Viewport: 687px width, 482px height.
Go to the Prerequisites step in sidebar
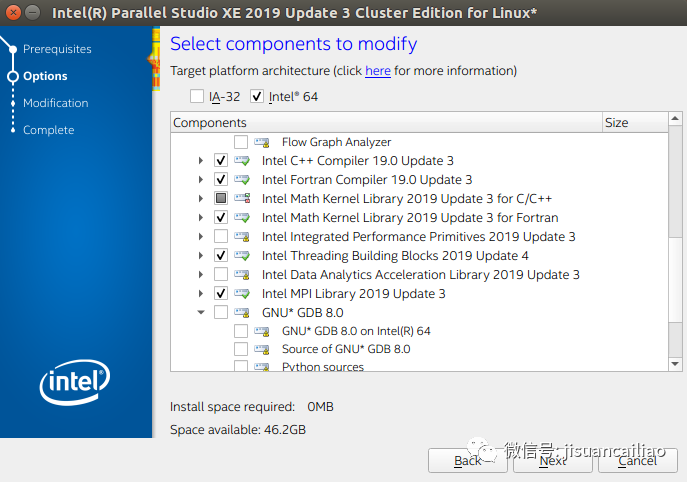(x=57, y=49)
